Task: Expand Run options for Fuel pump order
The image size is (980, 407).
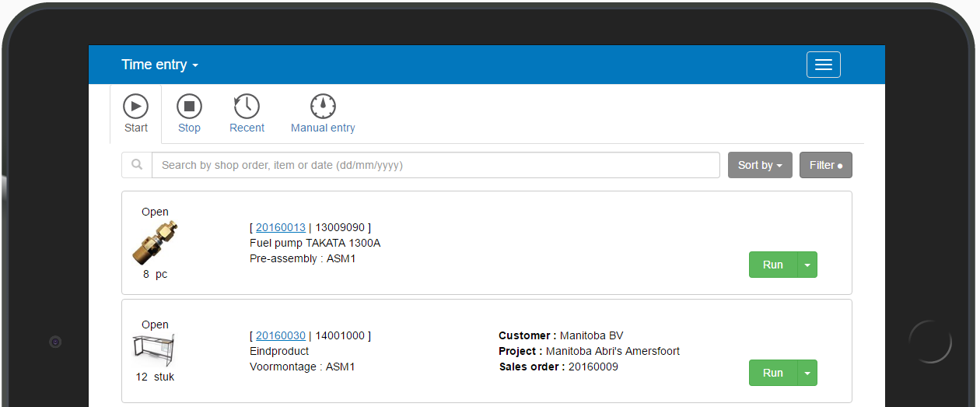Action: [807, 265]
